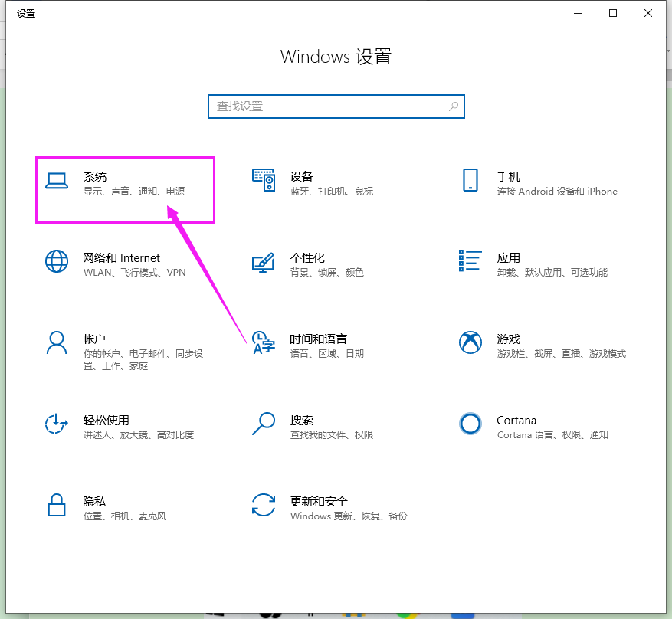Click the 游戏 Xbox icon
Image resolution: width=672 pixels, height=619 pixels.
pyautogui.click(x=470, y=342)
